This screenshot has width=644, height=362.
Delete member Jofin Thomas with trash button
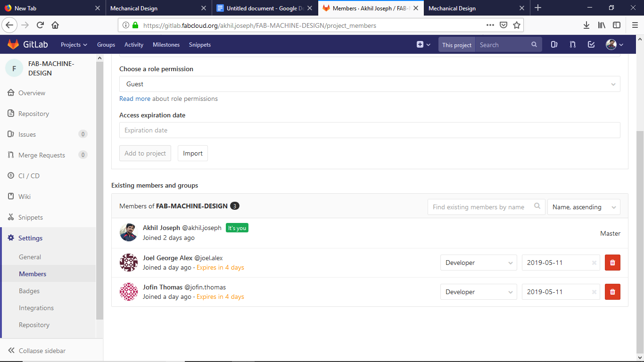pos(612,292)
